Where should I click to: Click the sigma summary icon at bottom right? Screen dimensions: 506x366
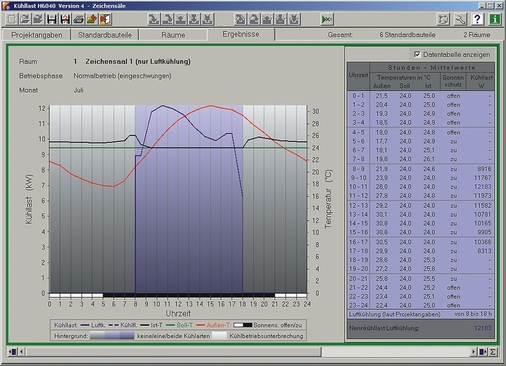tap(492, 352)
